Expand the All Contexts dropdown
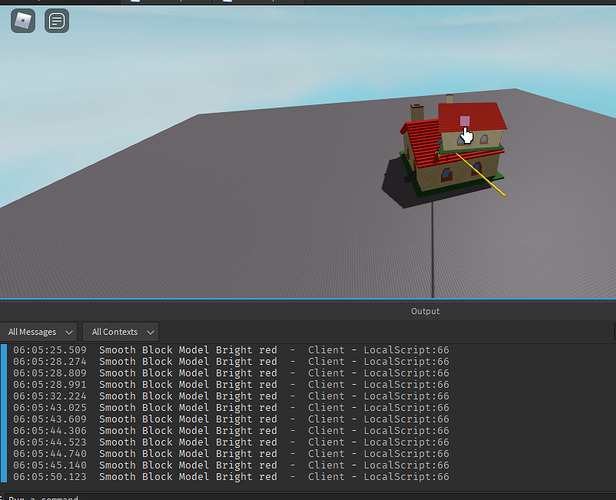 pyautogui.click(x=120, y=332)
